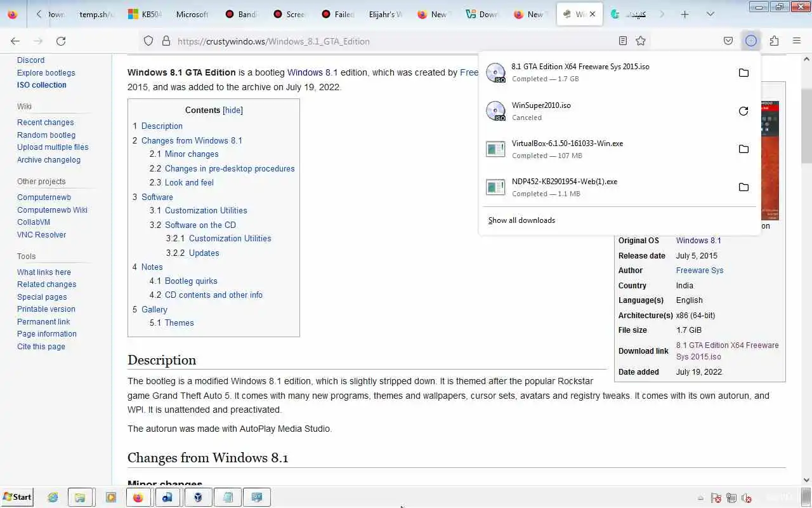Close the downloads panel via toolbar downloads button
Viewport: 812px width, 508px height.
tap(751, 41)
